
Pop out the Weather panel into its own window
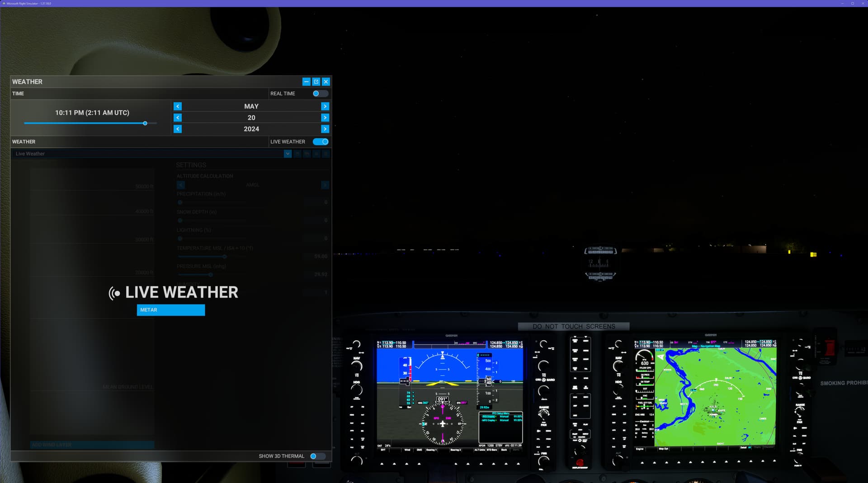pyautogui.click(x=316, y=82)
